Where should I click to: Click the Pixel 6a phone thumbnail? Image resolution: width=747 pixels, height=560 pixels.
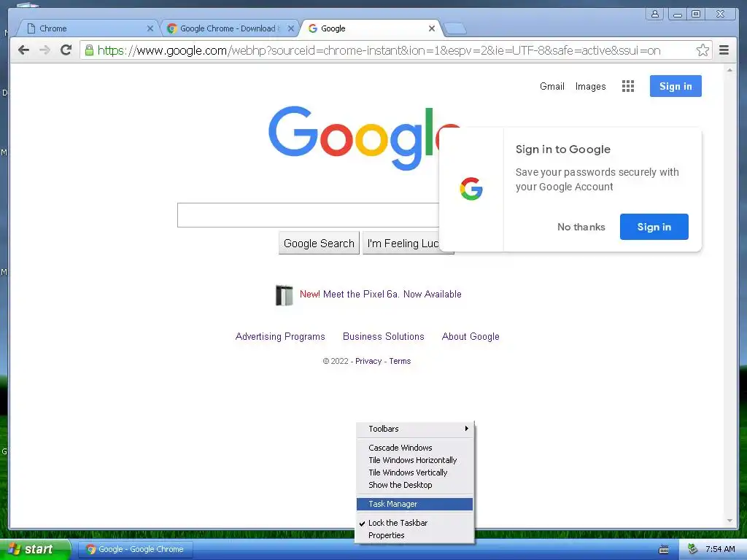tap(285, 295)
